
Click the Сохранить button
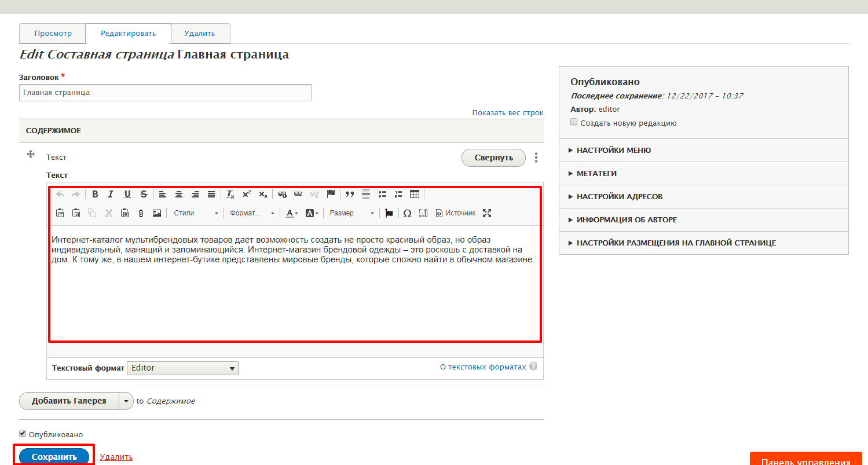(x=54, y=456)
